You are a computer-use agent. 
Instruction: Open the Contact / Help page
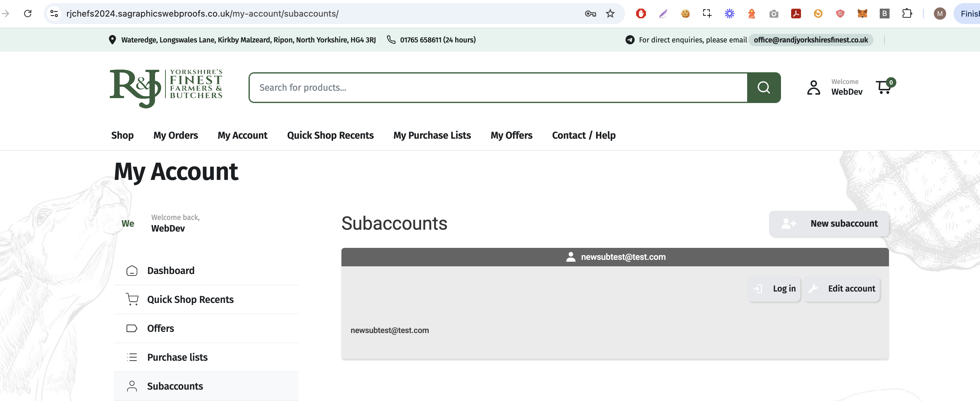click(584, 135)
